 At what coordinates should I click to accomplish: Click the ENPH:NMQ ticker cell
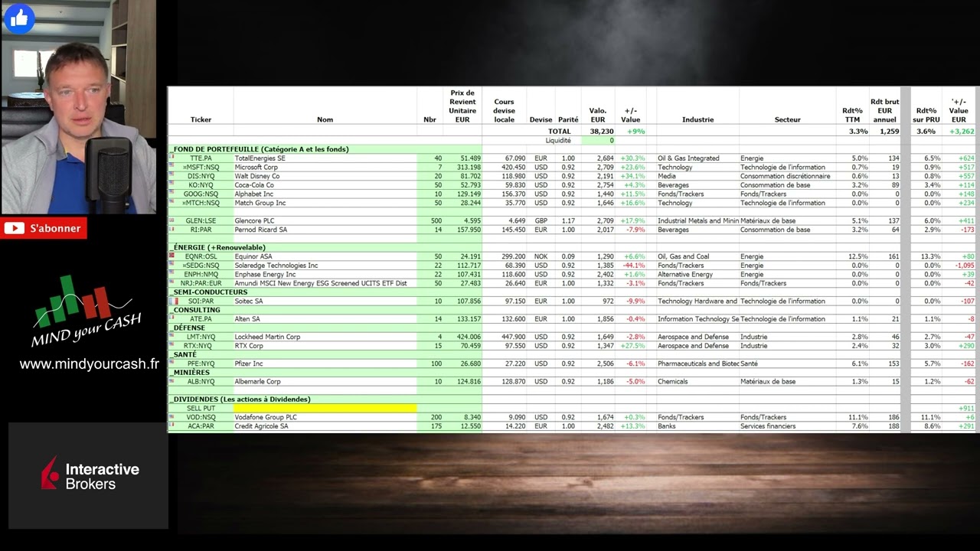[201, 274]
